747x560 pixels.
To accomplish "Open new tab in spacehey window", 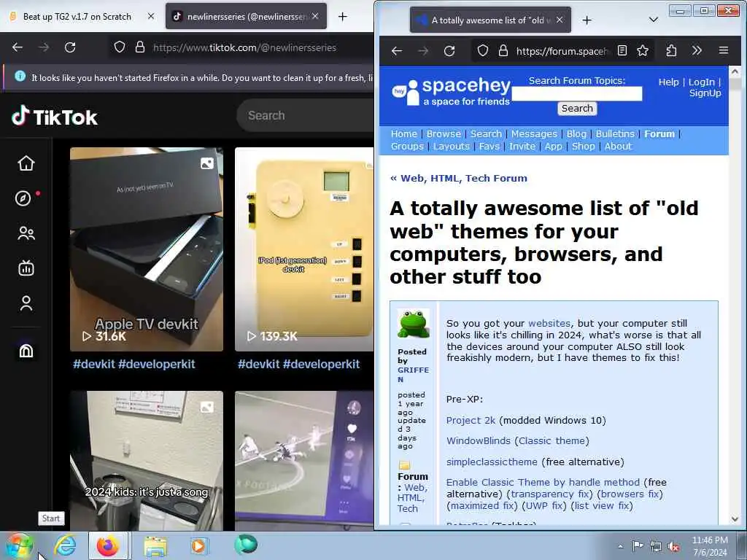I will 587,20.
